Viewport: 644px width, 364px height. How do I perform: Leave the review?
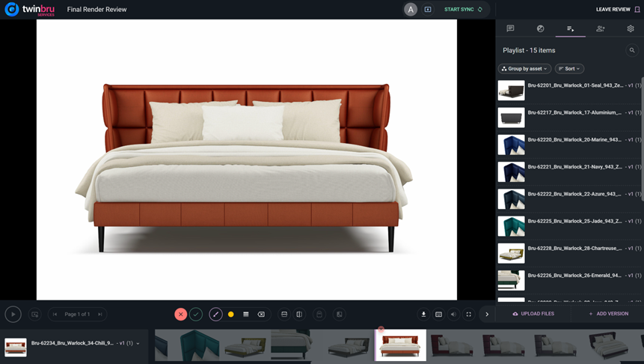point(618,10)
